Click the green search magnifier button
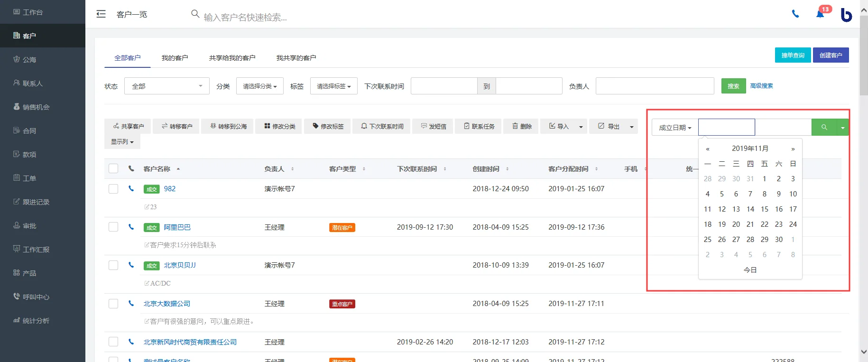 (x=824, y=127)
